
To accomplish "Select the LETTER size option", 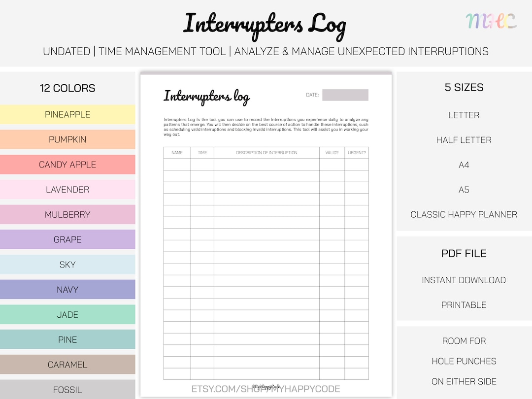I will (464, 115).
